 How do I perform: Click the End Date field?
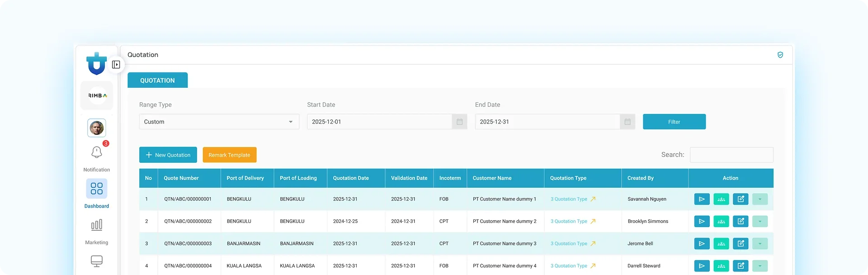point(547,122)
